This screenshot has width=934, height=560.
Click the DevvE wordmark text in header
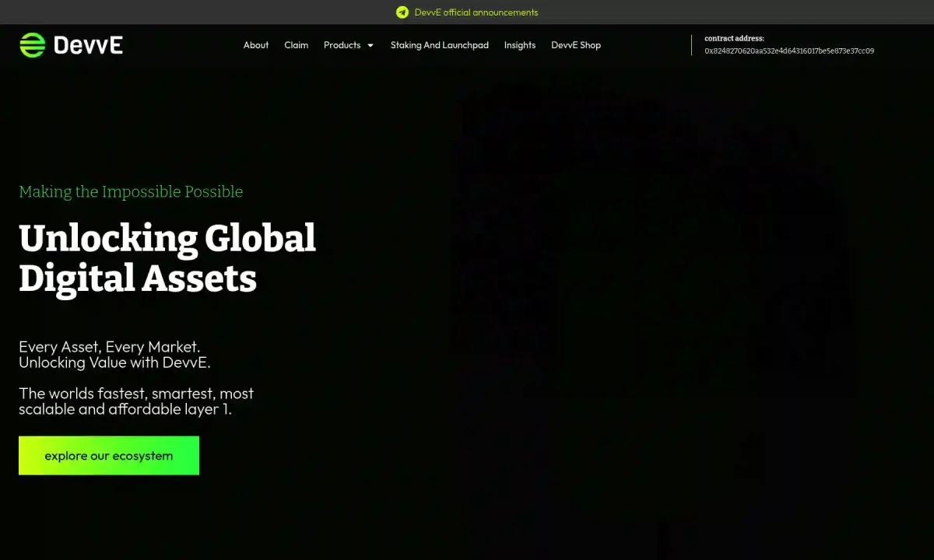coord(88,45)
